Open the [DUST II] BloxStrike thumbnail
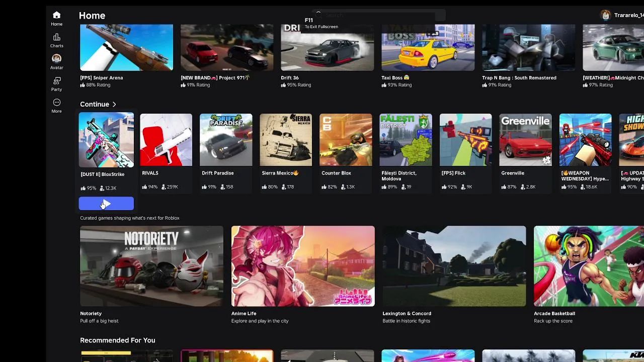 coord(106,140)
